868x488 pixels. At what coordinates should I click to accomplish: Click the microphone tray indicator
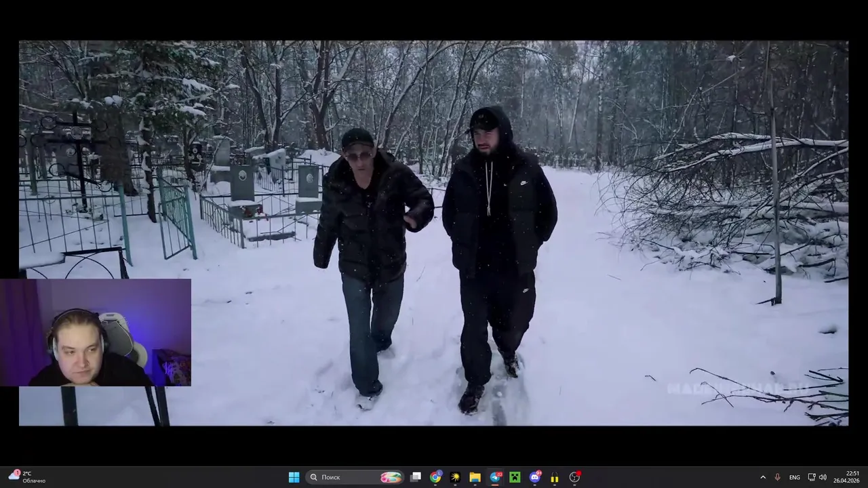coord(778,477)
